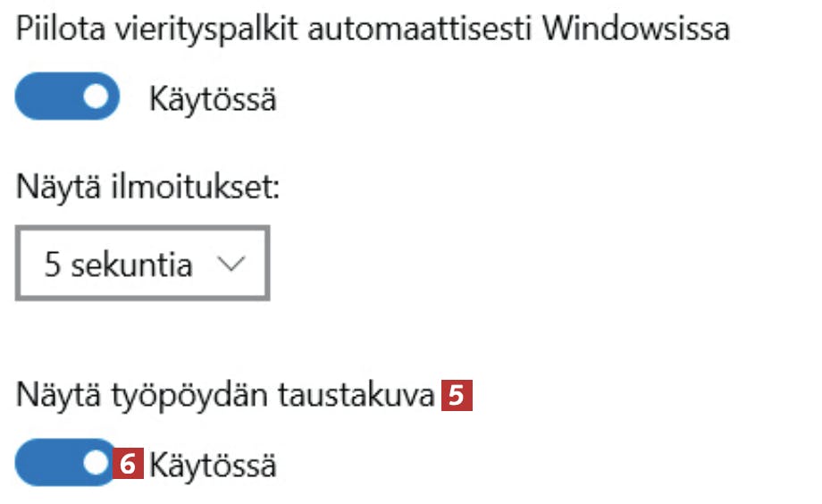Screen dimensions: 822x504
Task: Turn off Näytä työpöydän taustakuva toggle
Action: 67,464
